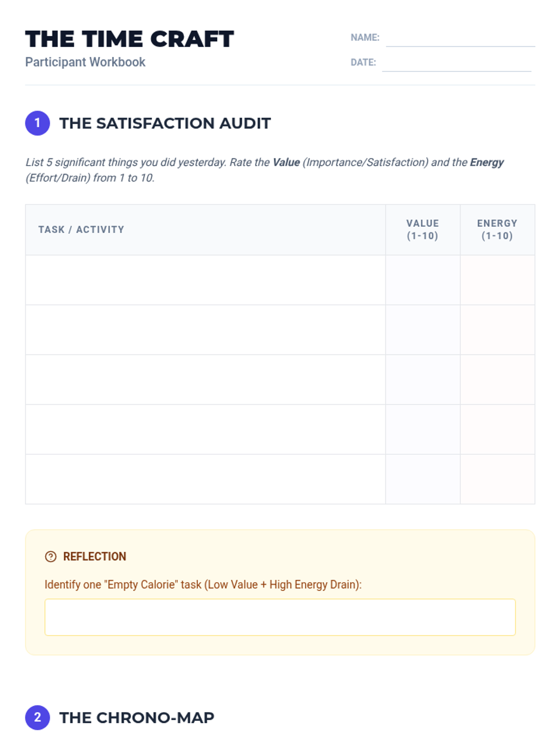Click first row Energy cell
This screenshot has width=560, height=747.
click(x=497, y=280)
